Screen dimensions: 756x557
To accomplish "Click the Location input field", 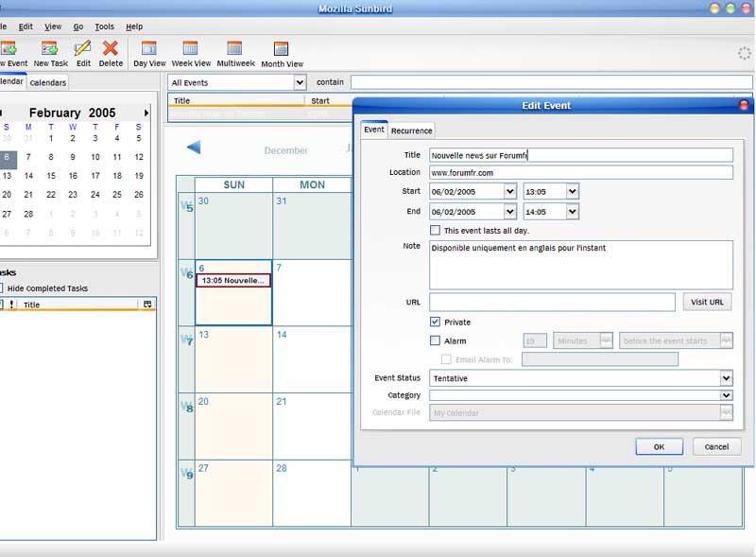I will 581,172.
